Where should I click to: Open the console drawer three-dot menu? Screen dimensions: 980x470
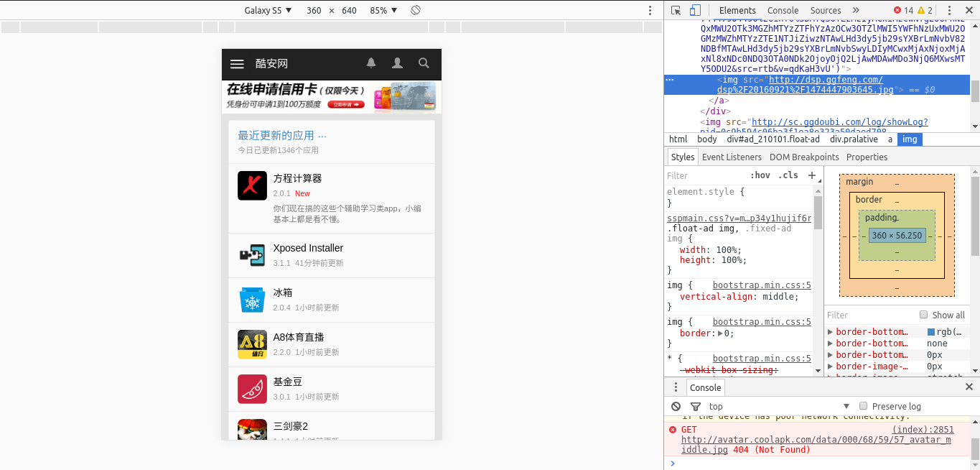[676, 387]
